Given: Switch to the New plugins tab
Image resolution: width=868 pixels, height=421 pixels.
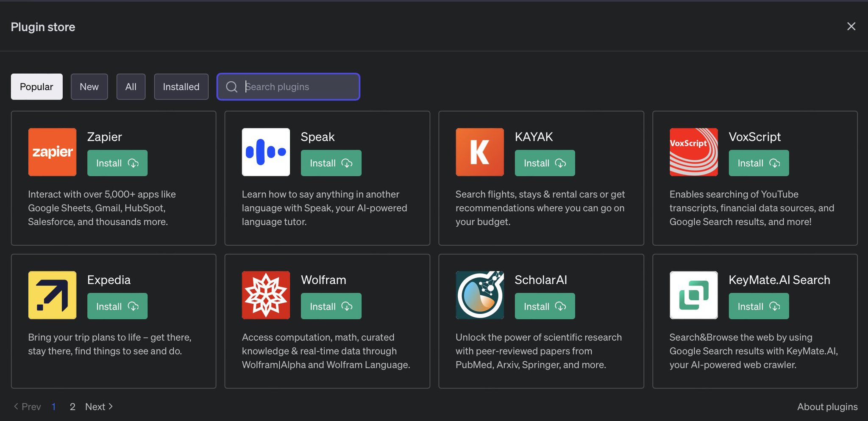Looking at the screenshot, I should [89, 87].
